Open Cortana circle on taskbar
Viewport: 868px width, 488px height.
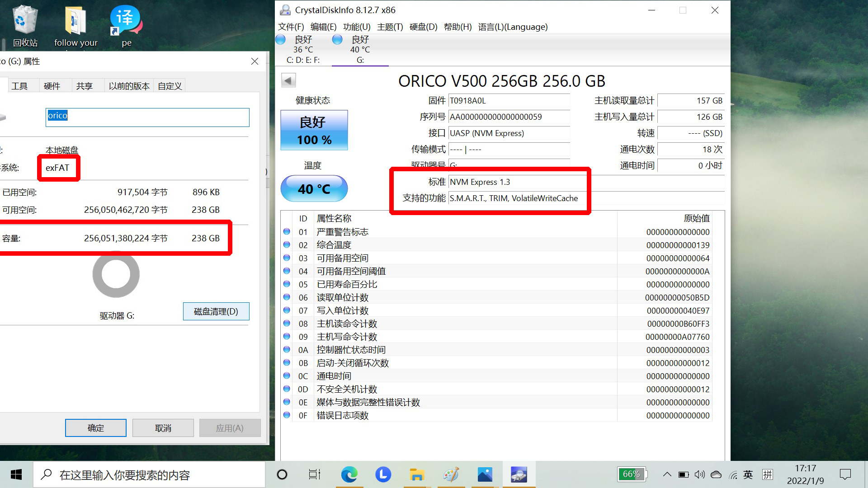282,474
